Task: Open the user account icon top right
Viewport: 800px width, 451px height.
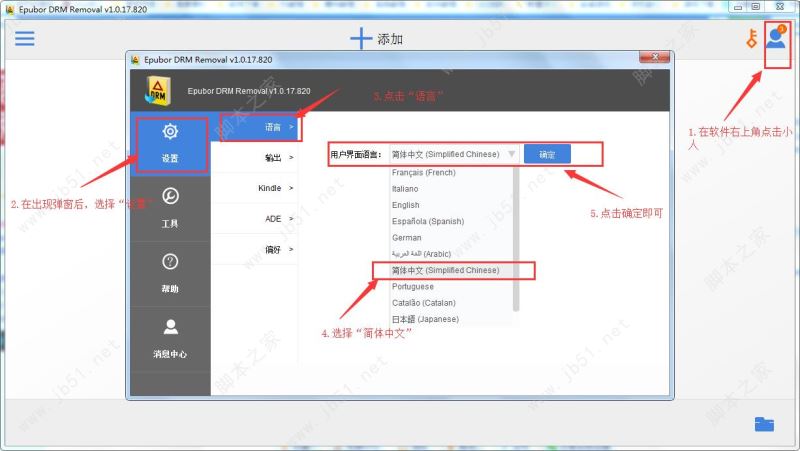Action: pos(776,38)
